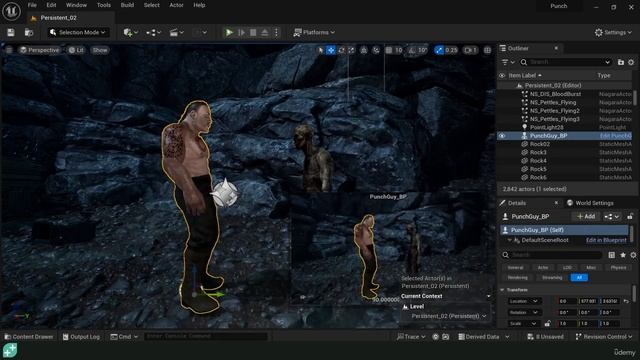
Task: Open the Outliner settings gear
Action: (x=631, y=62)
